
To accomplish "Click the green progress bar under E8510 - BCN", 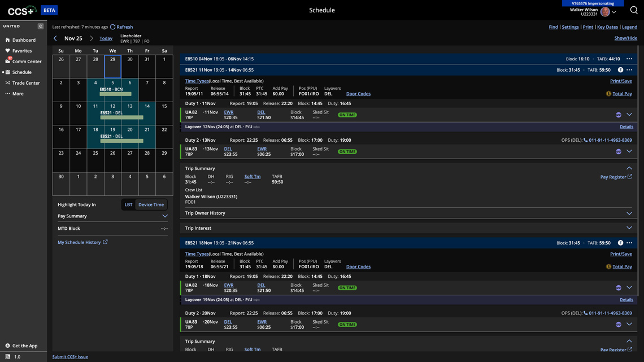I will (116, 93).
